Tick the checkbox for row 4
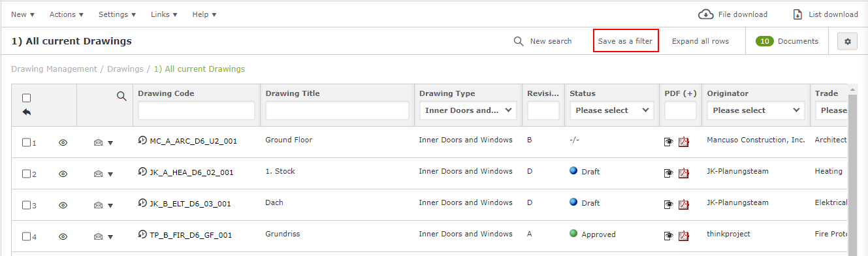868x256 pixels. coord(27,236)
